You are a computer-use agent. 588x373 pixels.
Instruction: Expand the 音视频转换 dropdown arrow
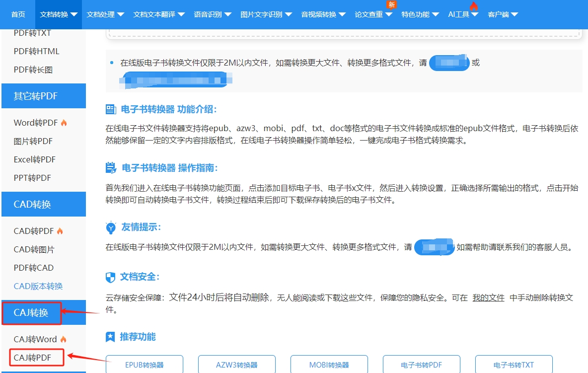coord(342,14)
